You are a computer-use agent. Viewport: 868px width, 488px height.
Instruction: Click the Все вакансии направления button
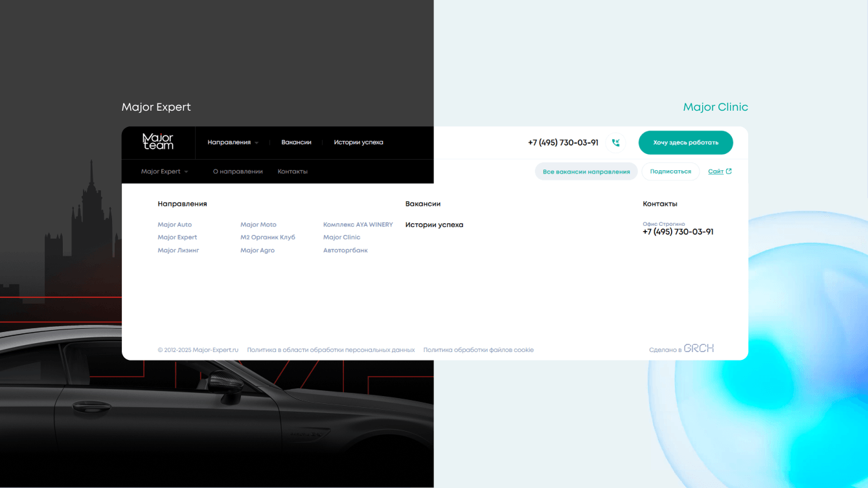coord(586,172)
